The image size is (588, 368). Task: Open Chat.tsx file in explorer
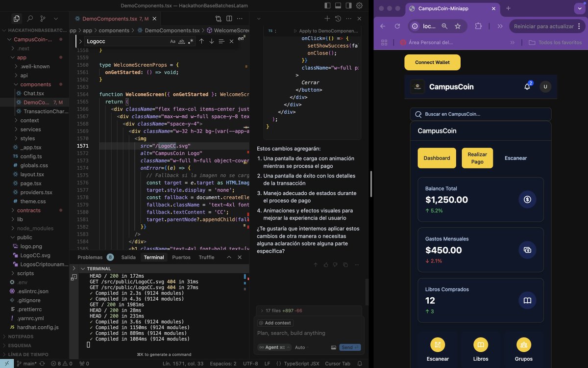coord(34,93)
